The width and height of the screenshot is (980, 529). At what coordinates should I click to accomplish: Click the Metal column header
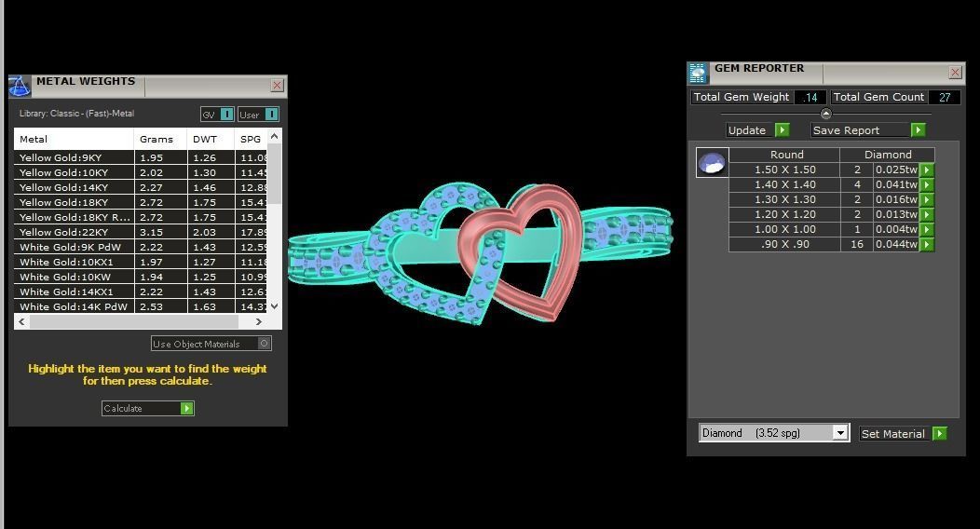[x=74, y=140]
